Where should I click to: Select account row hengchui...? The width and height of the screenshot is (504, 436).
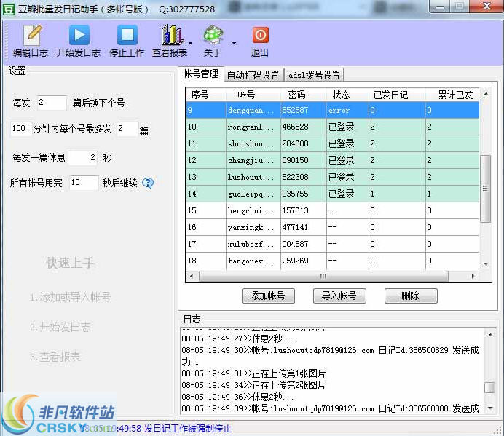[x=333, y=210]
